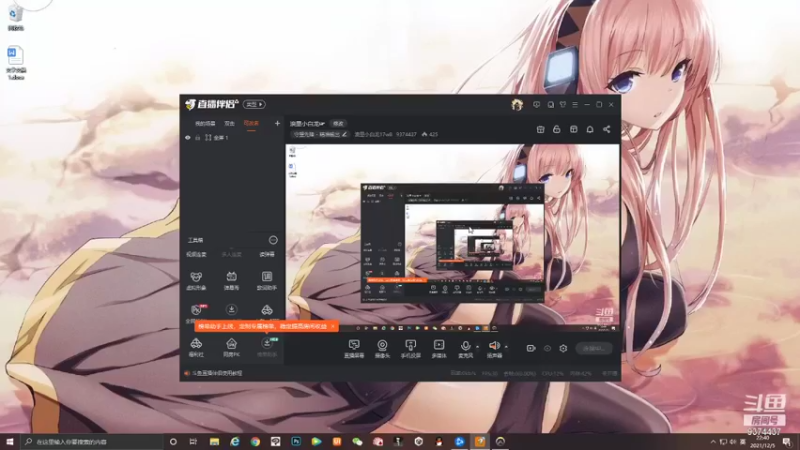This screenshot has width=800, height=450.
Task: Open Task View on the taskbar
Action: point(193,442)
